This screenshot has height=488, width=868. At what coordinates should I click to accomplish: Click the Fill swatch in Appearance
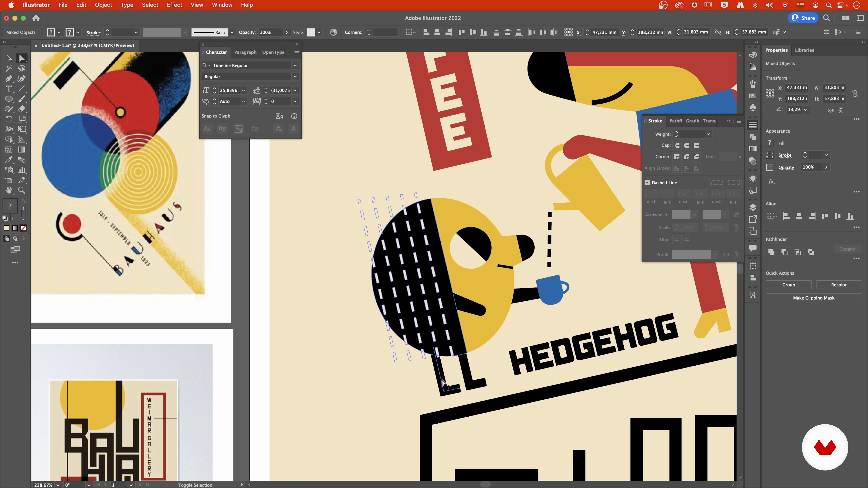770,143
